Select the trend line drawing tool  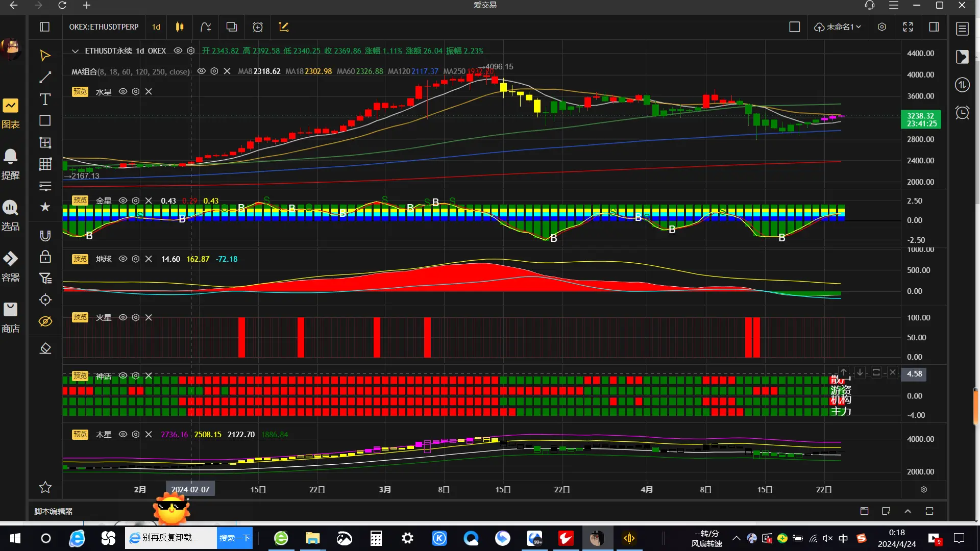(45, 77)
